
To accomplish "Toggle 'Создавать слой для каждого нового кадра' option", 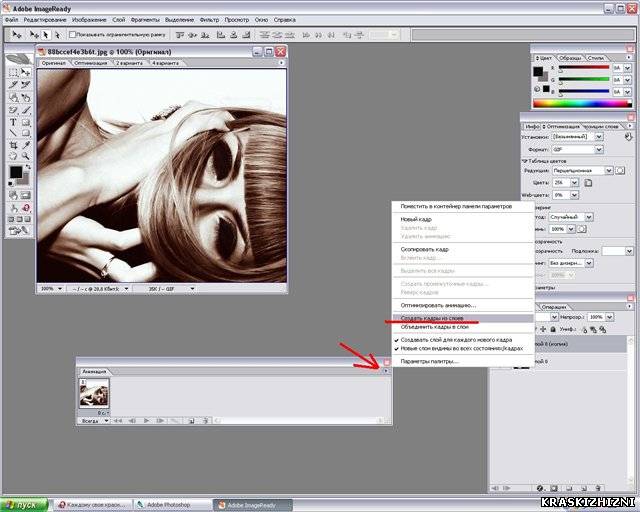I will [456, 340].
